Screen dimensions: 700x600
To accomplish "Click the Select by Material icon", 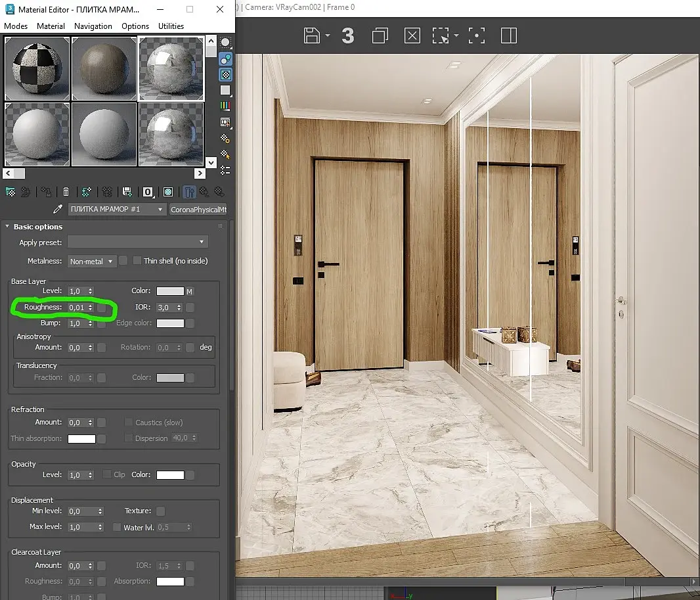I will click(225, 154).
